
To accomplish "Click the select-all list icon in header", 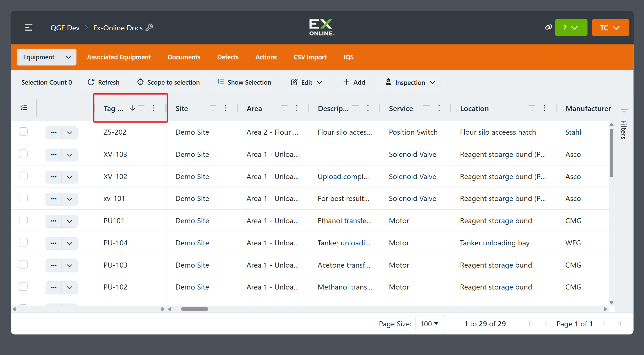I will [24, 108].
